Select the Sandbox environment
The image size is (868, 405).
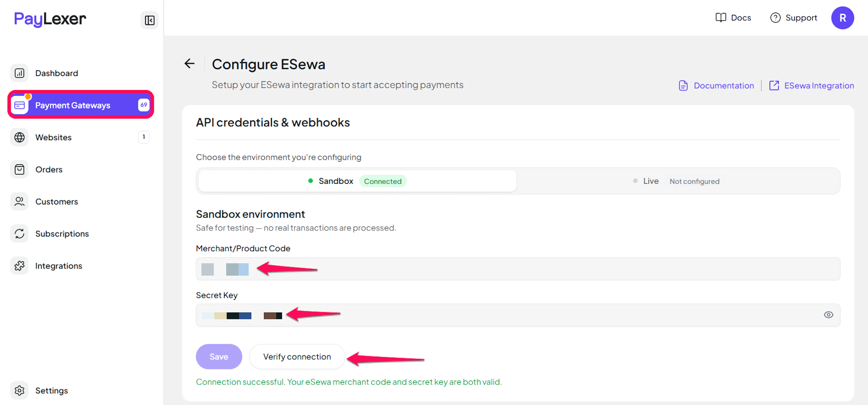[357, 181]
